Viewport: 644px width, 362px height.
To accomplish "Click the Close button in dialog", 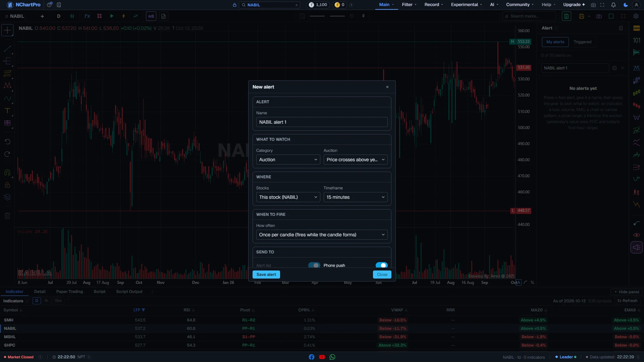I will coord(382,275).
